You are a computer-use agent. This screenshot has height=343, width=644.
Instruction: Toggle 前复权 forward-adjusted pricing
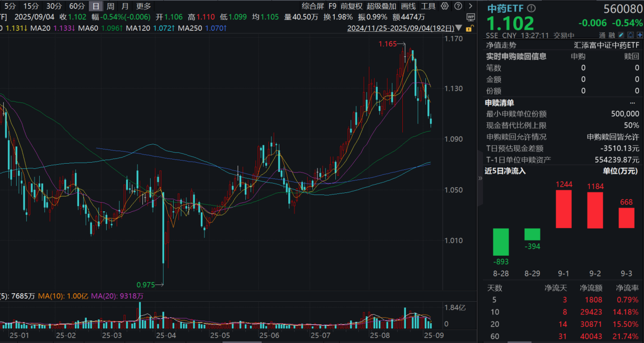point(351,6)
